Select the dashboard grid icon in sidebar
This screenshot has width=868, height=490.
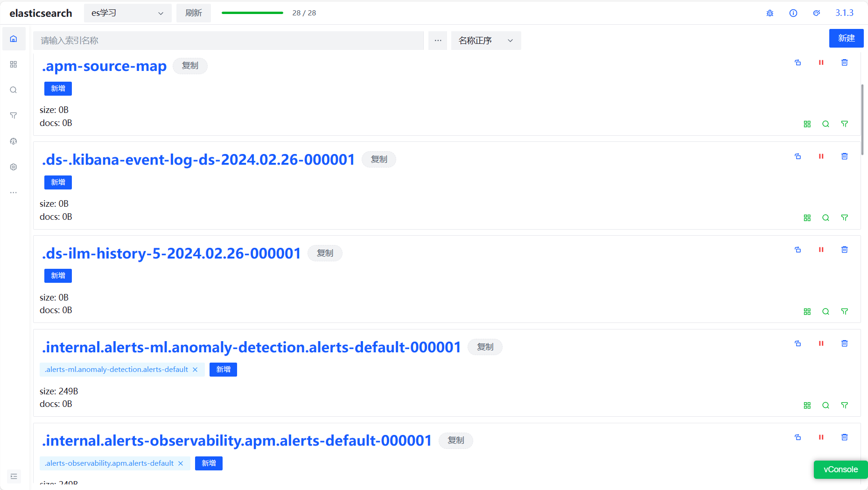(14, 64)
